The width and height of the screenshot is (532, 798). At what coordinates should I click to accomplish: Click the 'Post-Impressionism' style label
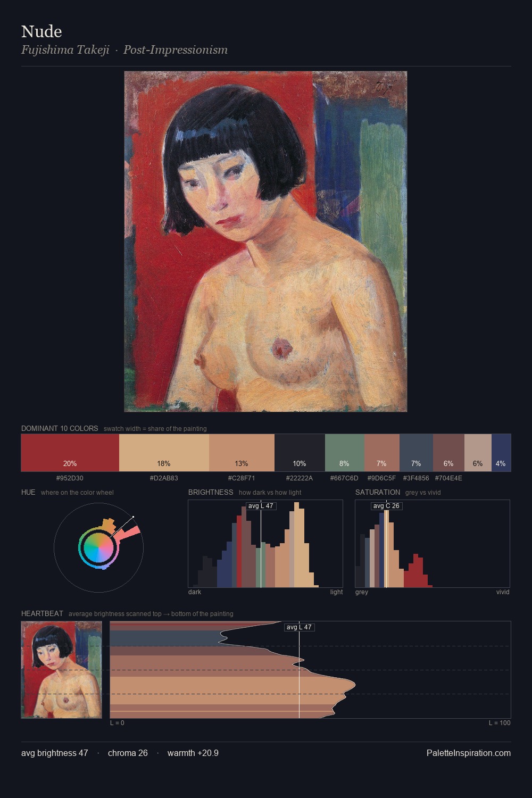[176, 50]
